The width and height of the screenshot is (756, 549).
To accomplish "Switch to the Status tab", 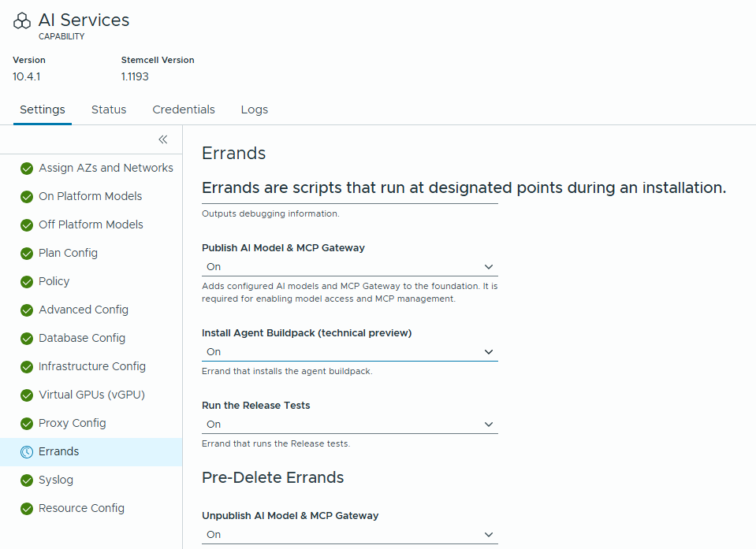I will (x=109, y=109).
